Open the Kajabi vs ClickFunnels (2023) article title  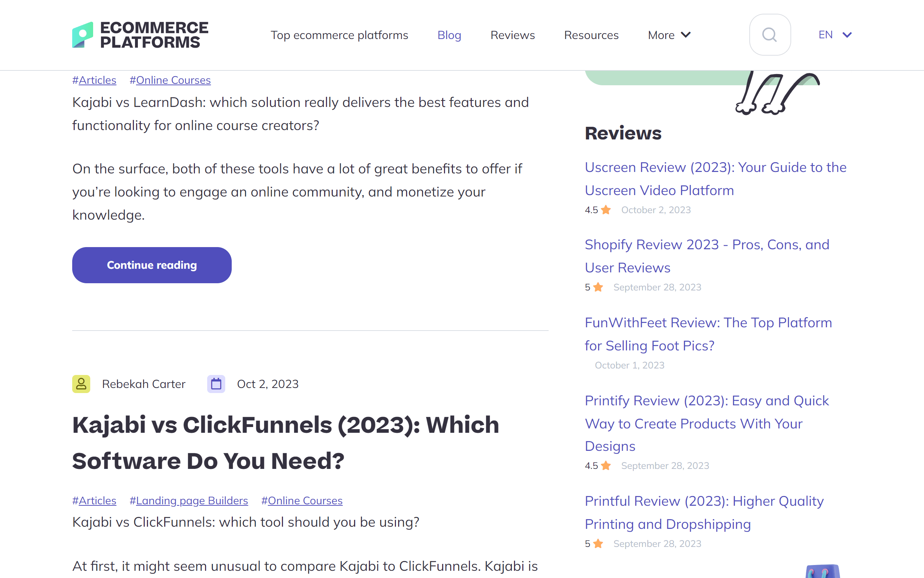pyautogui.click(x=286, y=443)
